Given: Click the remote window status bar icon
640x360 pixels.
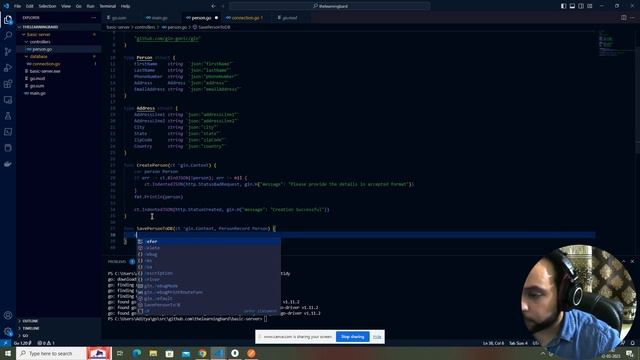Looking at the screenshot, I should point(5,343).
